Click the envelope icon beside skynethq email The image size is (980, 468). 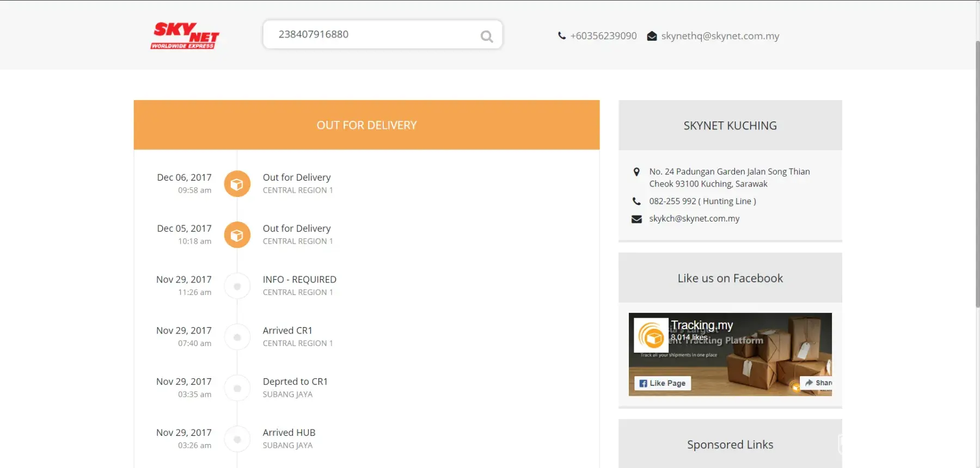click(x=652, y=36)
